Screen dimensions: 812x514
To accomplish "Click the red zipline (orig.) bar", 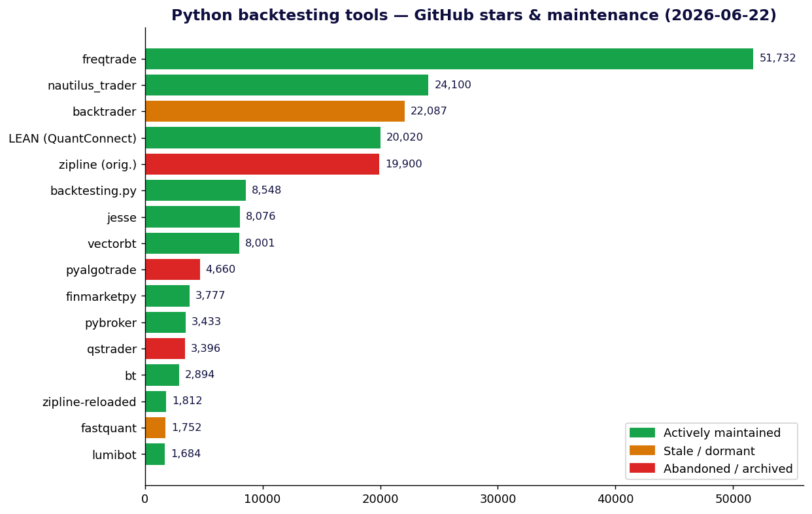I will (262, 164).
